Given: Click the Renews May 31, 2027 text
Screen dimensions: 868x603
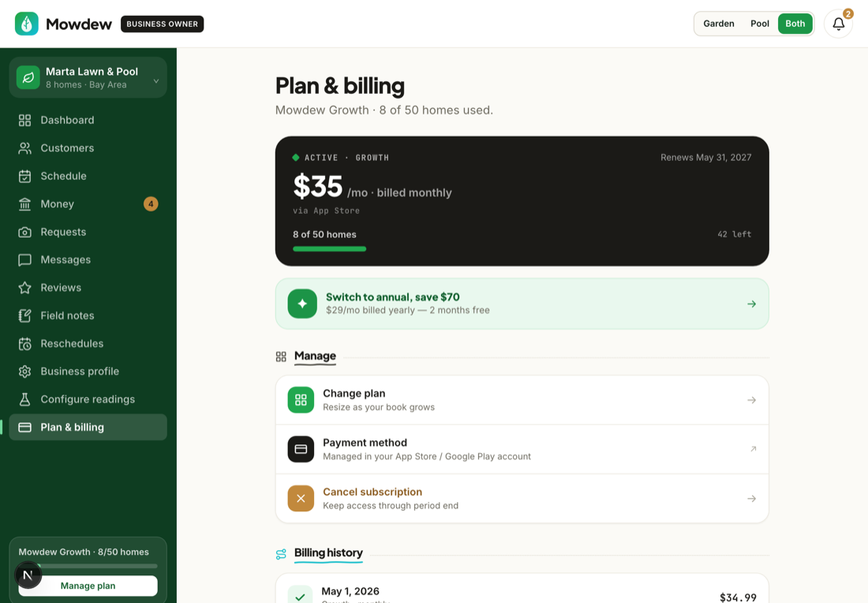Looking at the screenshot, I should coord(705,157).
